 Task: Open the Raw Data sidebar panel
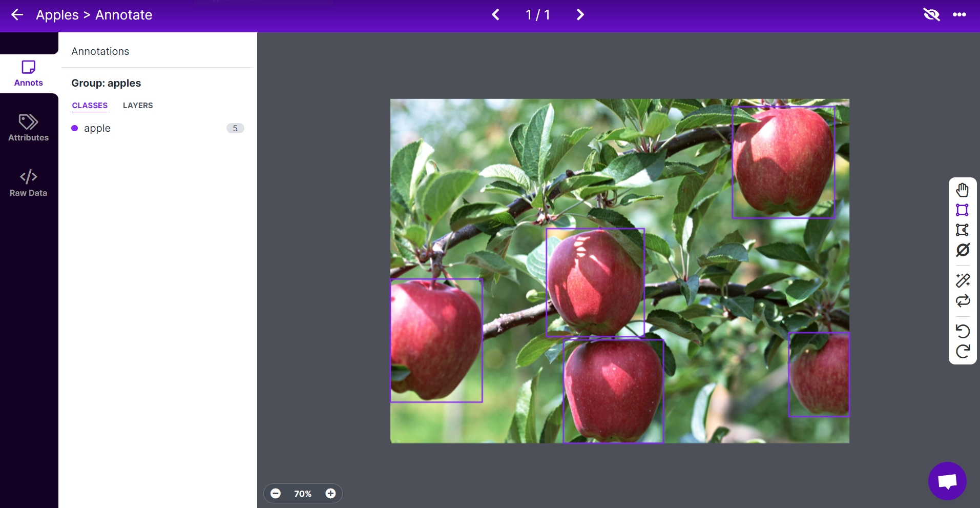click(29, 184)
